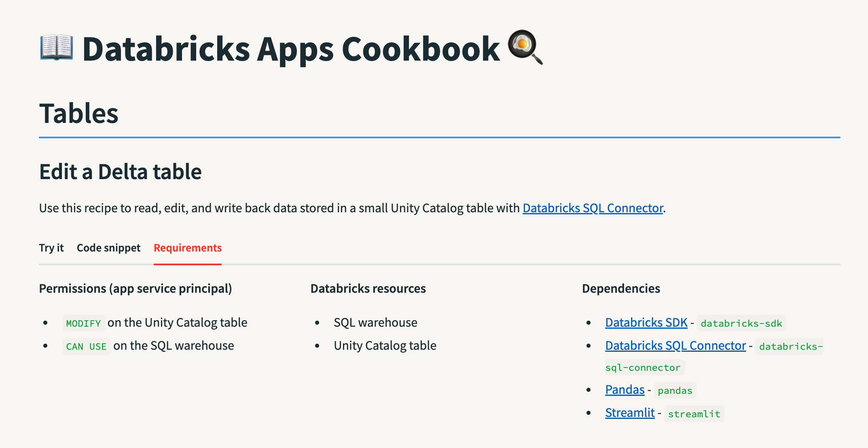Click the Databricks Apps Cookbook title
868x448 pixels.
point(291,49)
